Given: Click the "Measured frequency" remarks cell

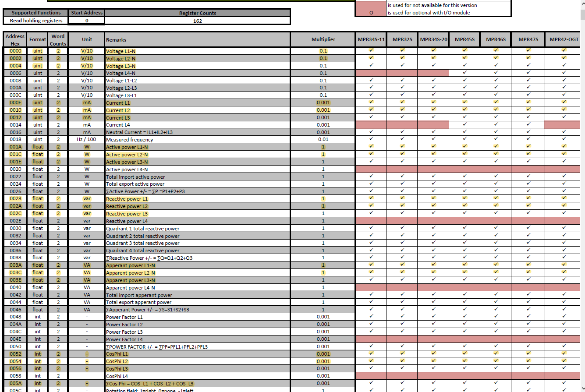Looking at the screenshot, I should (198, 140).
